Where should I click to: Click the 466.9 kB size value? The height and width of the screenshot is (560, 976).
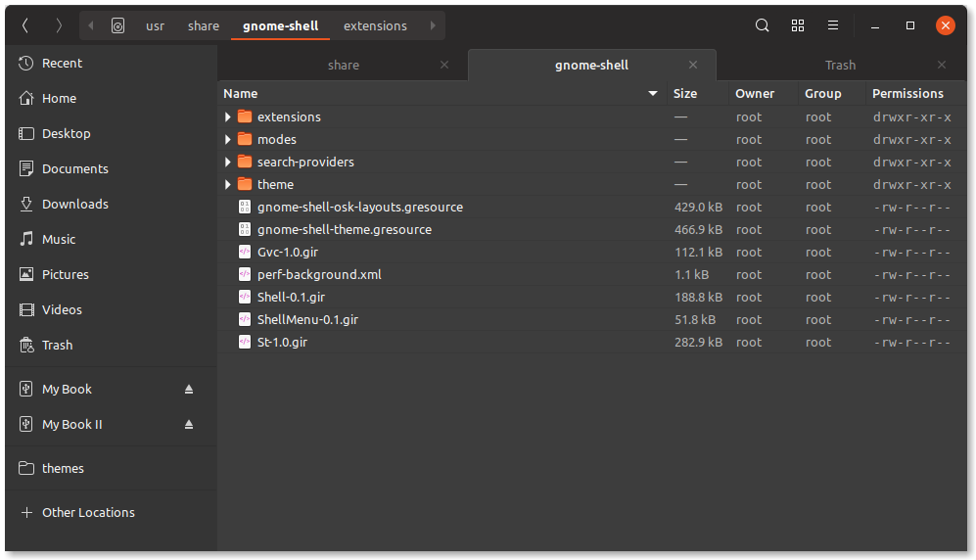click(698, 230)
